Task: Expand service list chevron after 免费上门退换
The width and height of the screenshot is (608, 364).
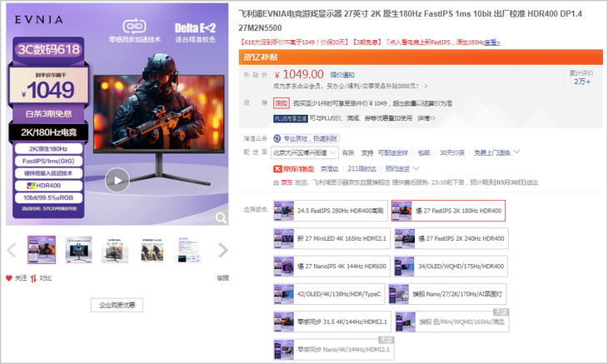Action: pos(516,152)
